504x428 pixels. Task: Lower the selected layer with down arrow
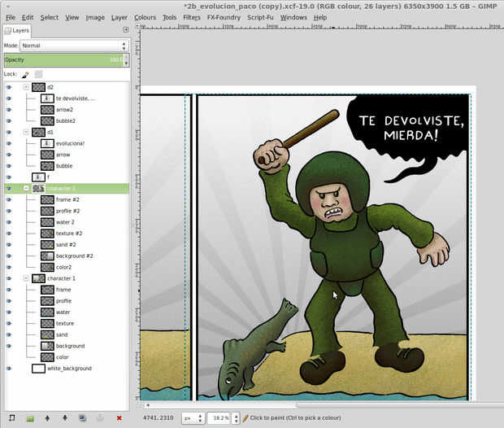(64, 418)
